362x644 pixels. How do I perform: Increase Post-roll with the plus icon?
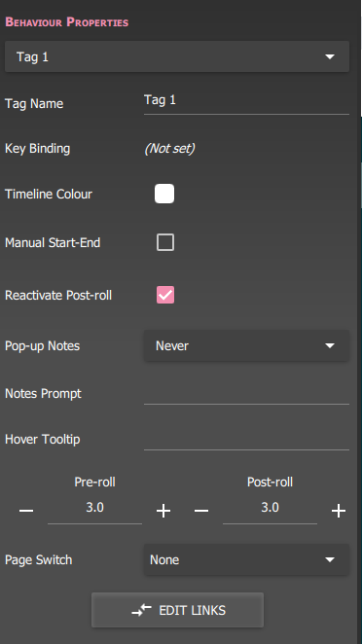tap(339, 511)
